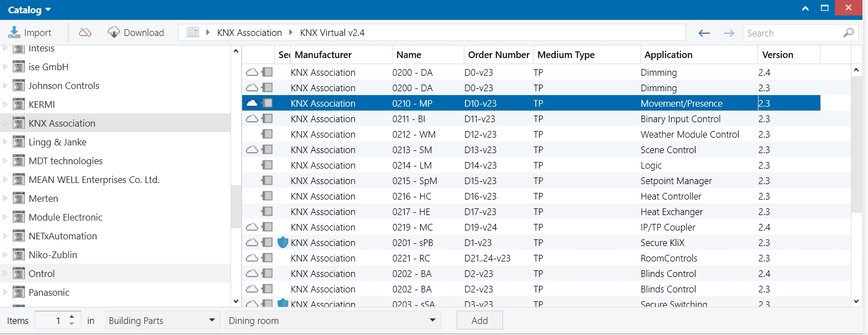Image resolution: width=868 pixels, height=335 pixels.
Task: Click the catalog book icon in breadcrumb
Action: (192, 33)
